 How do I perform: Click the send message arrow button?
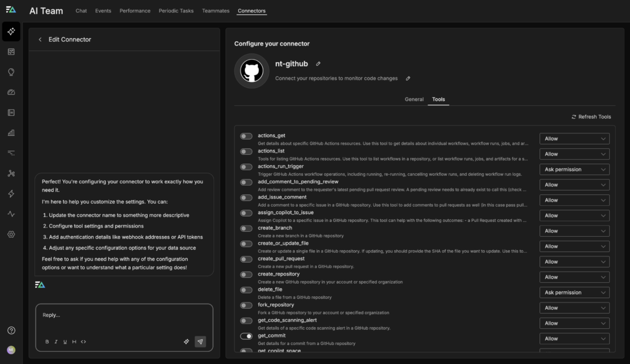pos(200,342)
